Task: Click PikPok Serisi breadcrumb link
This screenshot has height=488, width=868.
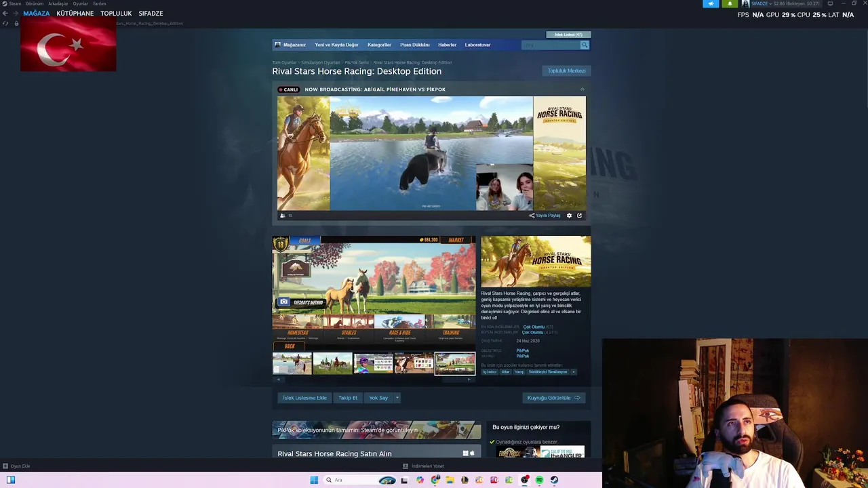Action: tap(357, 62)
